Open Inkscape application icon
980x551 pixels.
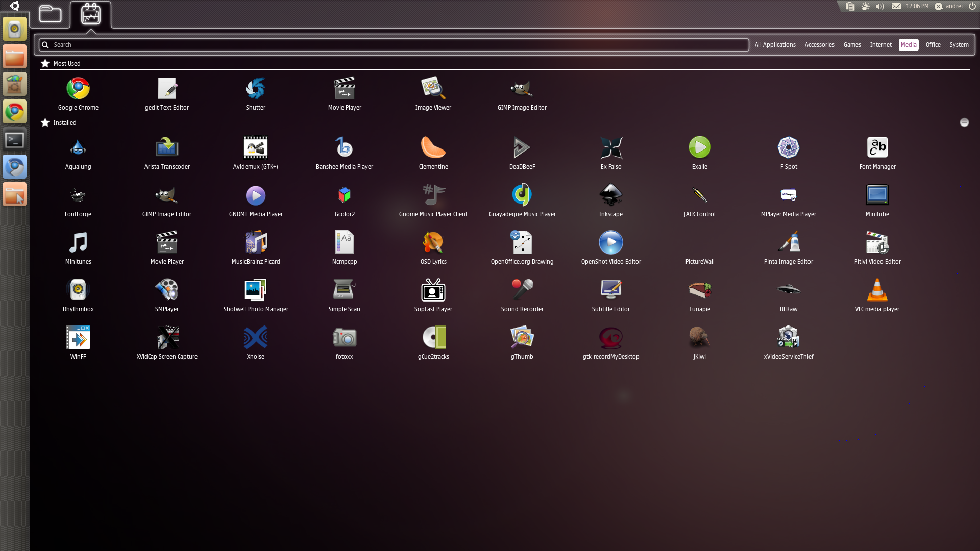(x=610, y=195)
